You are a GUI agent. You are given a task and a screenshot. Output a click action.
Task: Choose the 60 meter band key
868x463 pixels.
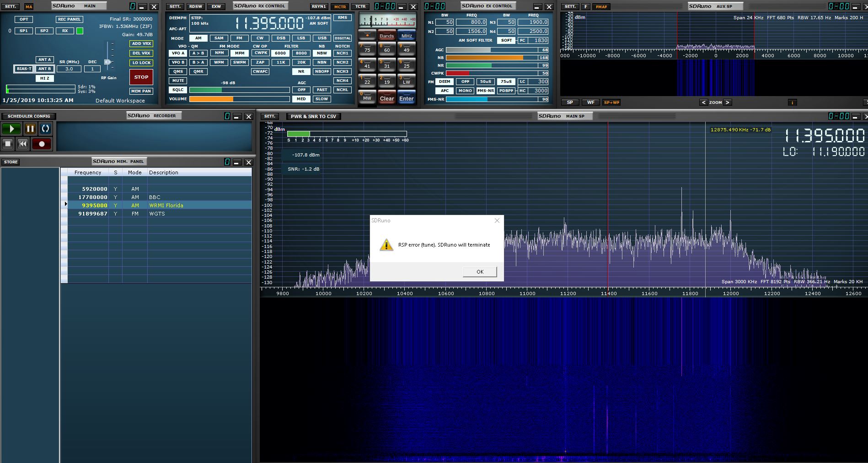(x=386, y=49)
